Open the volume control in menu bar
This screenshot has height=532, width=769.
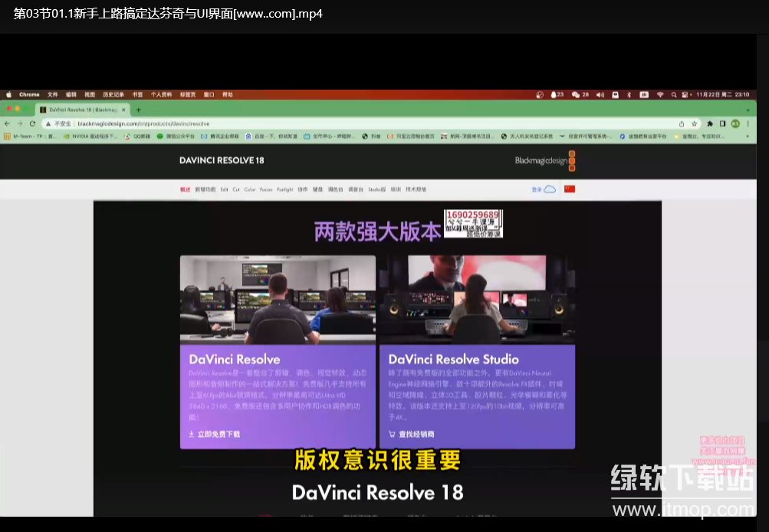pyautogui.click(x=600, y=94)
